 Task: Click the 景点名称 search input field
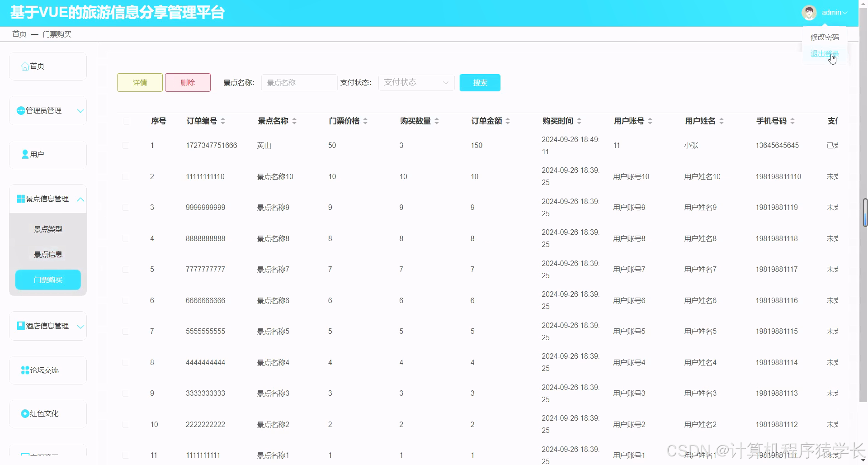tap(298, 83)
